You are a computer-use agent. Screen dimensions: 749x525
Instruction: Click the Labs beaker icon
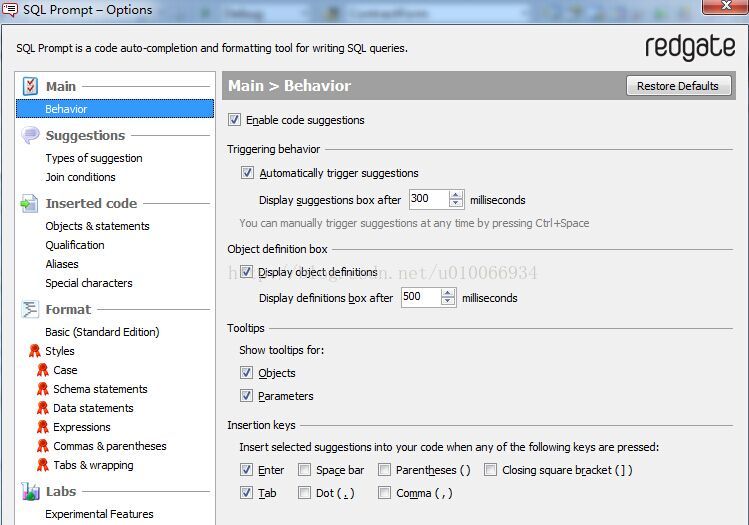click(30, 491)
